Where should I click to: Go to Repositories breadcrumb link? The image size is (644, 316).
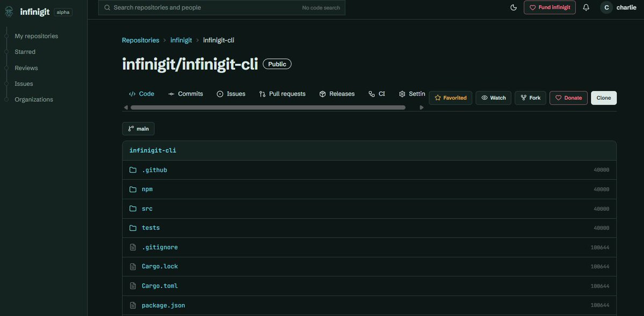point(141,40)
